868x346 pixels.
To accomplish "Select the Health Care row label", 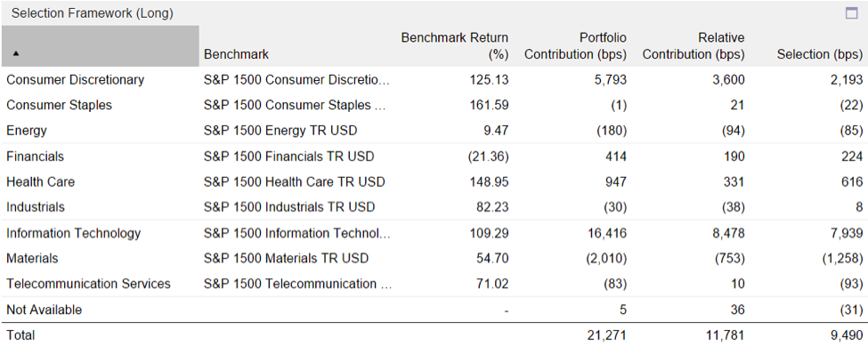I will pyautogui.click(x=40, y=181).
